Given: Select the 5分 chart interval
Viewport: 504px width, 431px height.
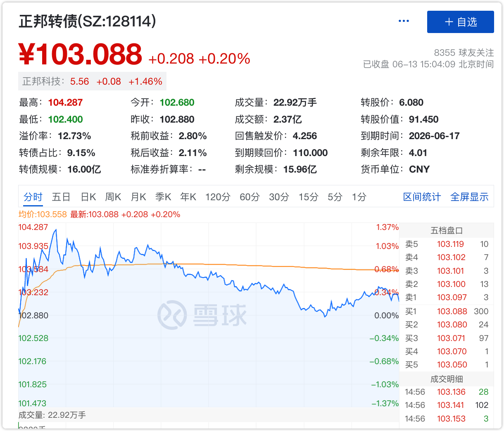Looking at the screenshot, I should [335, 197].
